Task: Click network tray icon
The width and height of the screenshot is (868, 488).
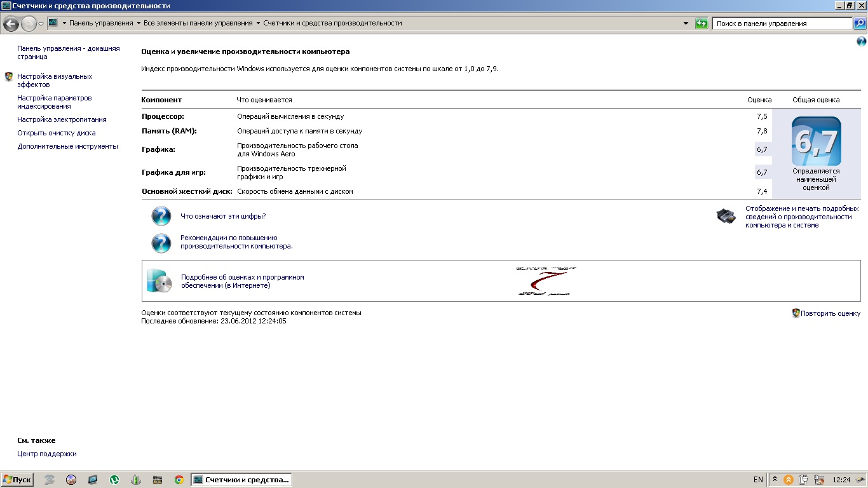Action: tap(819, 480)
